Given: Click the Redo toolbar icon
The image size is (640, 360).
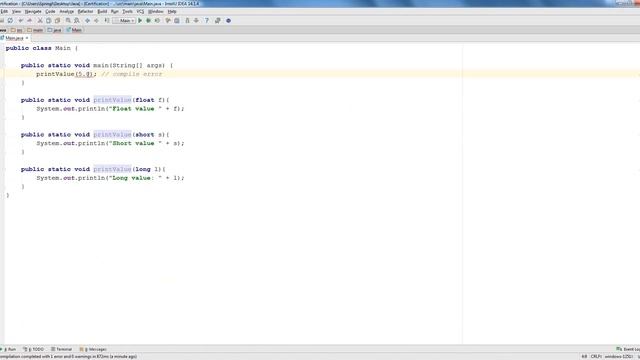Looking at the screenshot, I should (29, 20).
